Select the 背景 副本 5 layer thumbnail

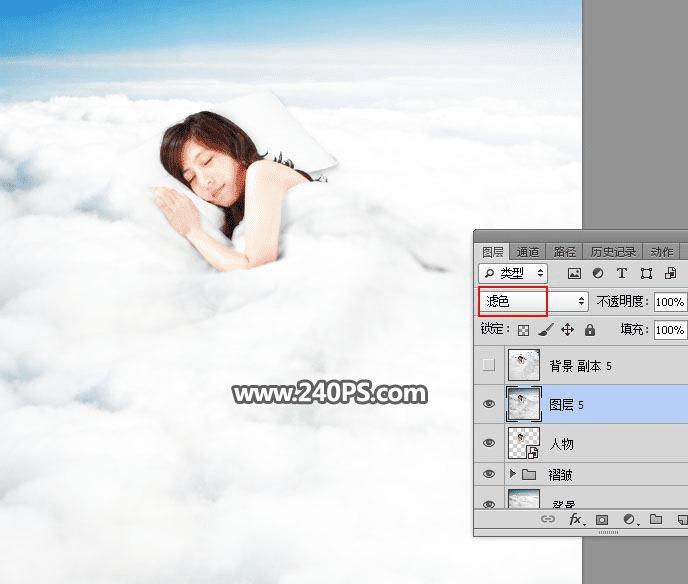coord(523,365)
